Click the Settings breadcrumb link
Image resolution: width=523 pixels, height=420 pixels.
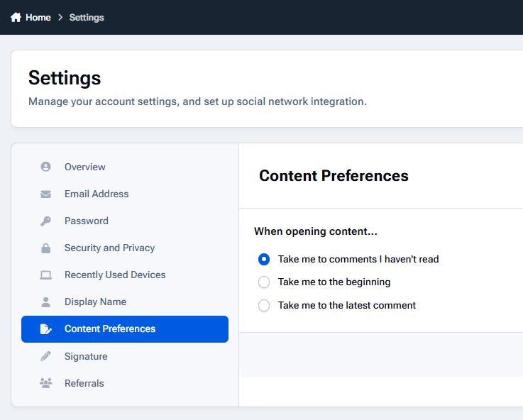87,17
